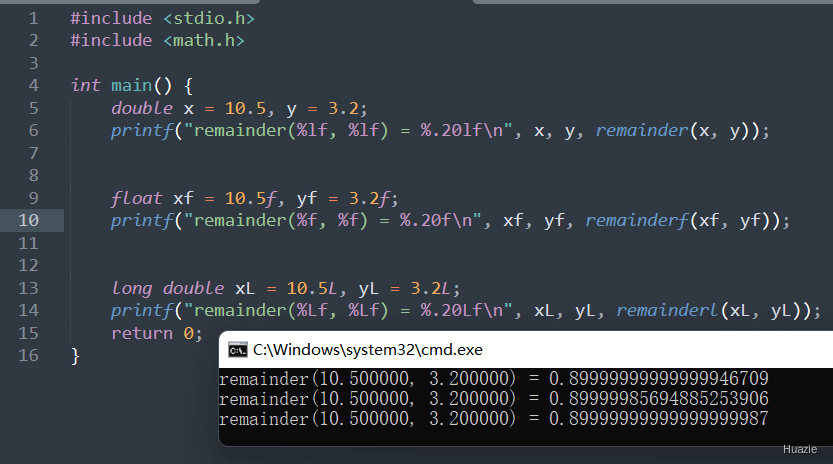Viewport: 833px width, 464px height.
Task: Click line number 15 in gutter
Action: (29, 333)
